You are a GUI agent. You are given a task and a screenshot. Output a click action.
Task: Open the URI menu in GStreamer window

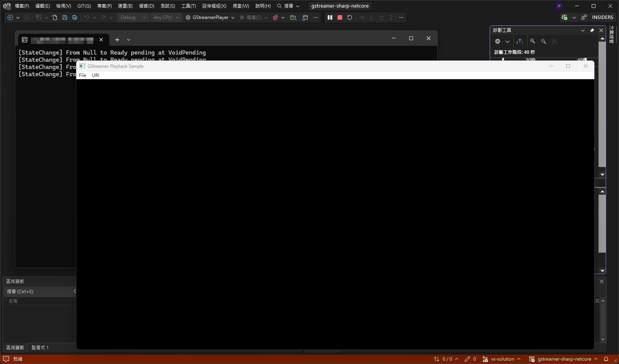[x=96, y=75]
